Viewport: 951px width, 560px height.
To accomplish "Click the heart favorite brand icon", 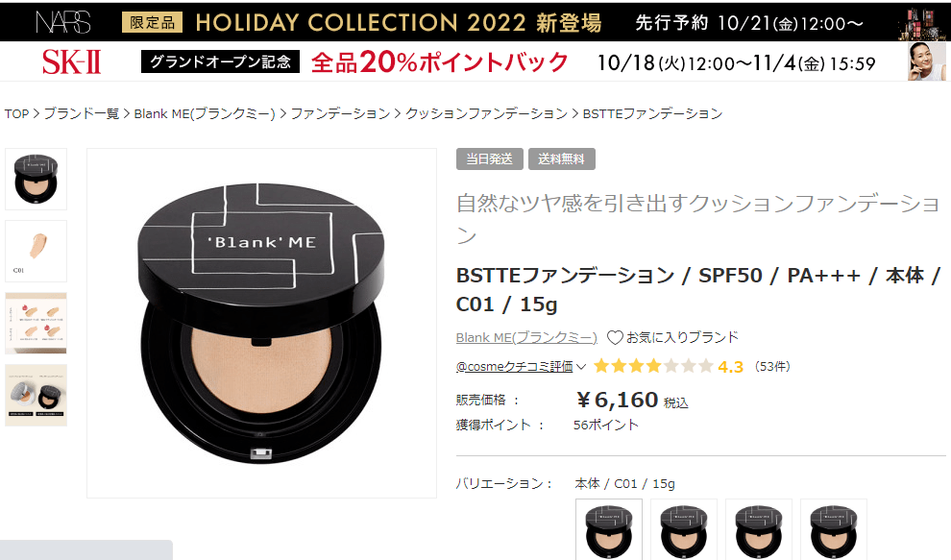I will point(615,337).
